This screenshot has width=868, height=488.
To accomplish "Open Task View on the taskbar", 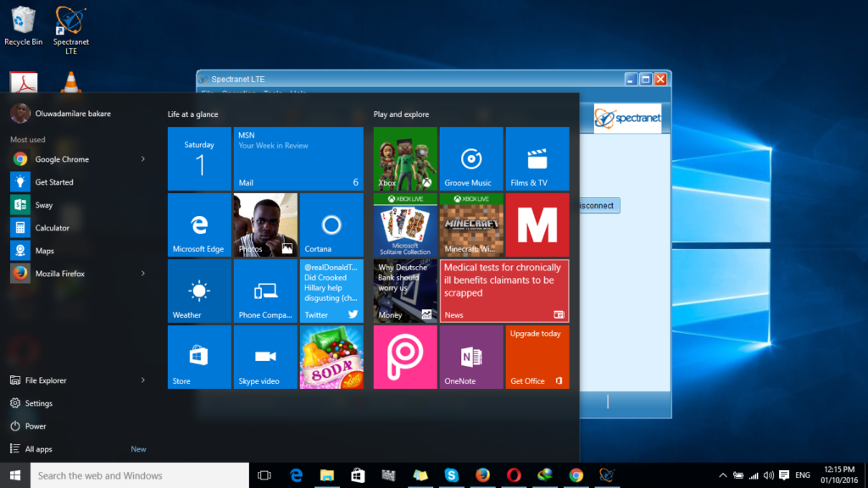I will pos(264,475).
